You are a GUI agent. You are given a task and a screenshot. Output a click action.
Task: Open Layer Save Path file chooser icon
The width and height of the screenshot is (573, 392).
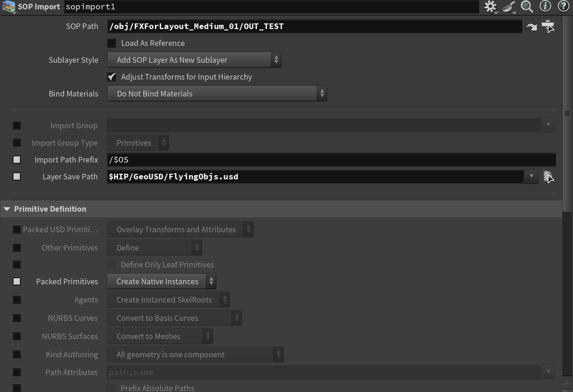click(548, 177)
